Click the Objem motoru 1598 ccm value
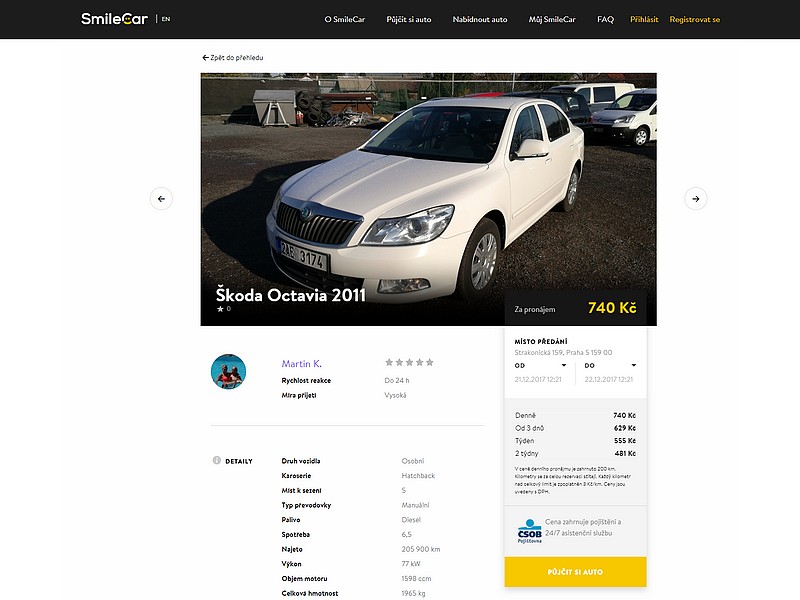This screenshot has height=600, width=800. pos(416,579)
